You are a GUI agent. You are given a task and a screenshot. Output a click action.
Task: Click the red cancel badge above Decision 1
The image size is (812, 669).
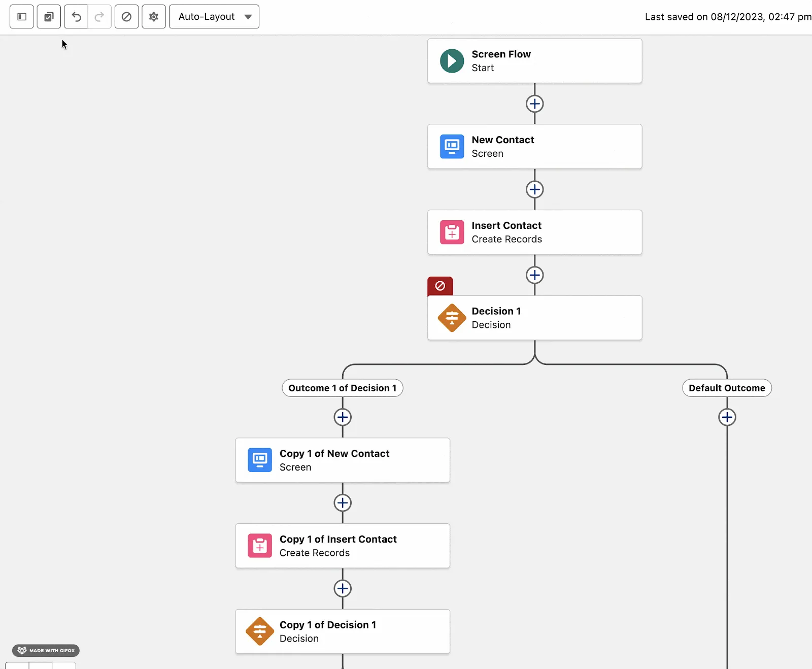tap(440, 286)
